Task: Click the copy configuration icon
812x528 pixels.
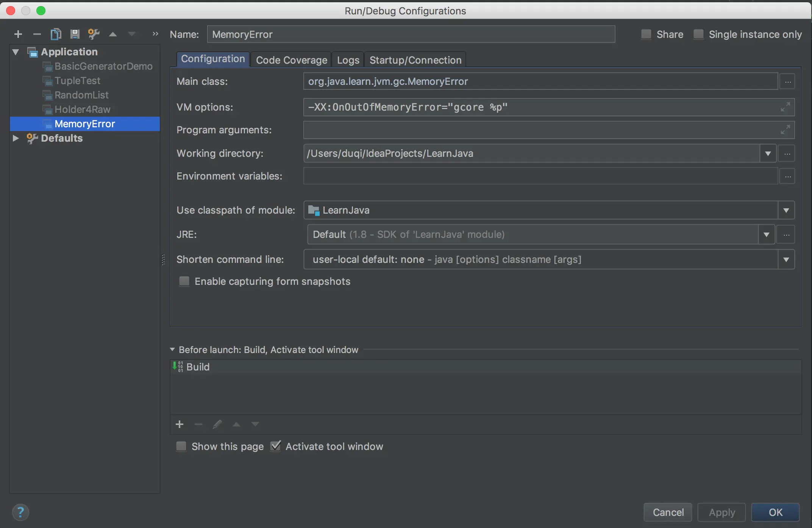Action: click(x=56, y=34)
